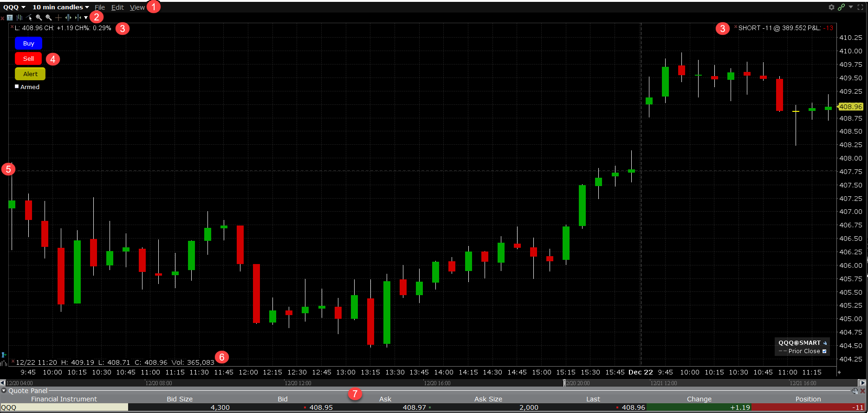Expand the toolbar overflow arrow

[x=86, y=18]
